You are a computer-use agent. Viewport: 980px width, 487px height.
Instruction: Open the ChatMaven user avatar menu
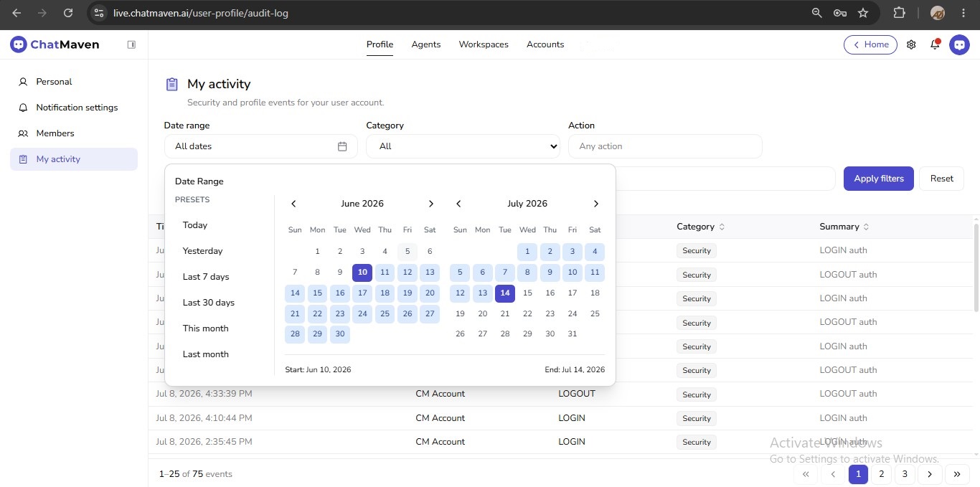pos(959,44)
